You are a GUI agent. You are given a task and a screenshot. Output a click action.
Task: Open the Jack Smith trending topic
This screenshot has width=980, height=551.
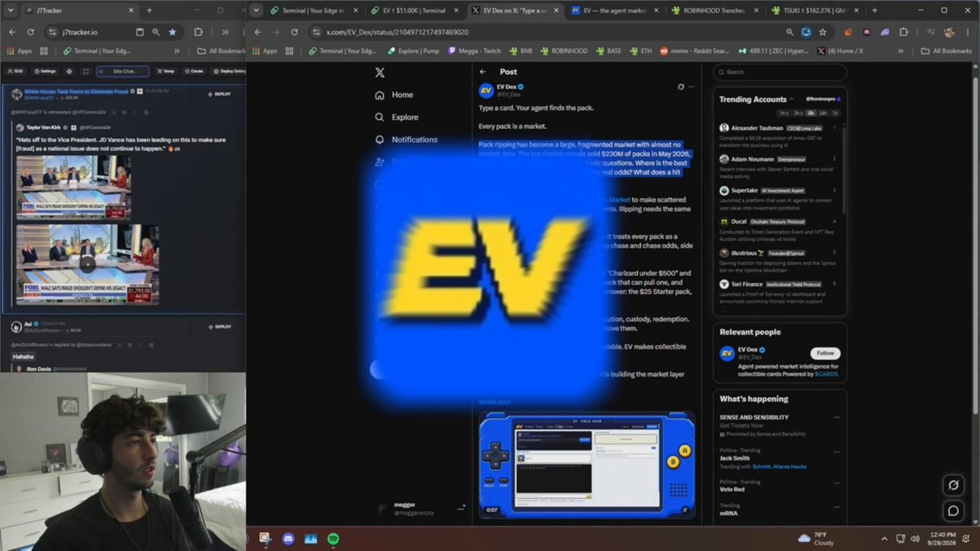734,458
